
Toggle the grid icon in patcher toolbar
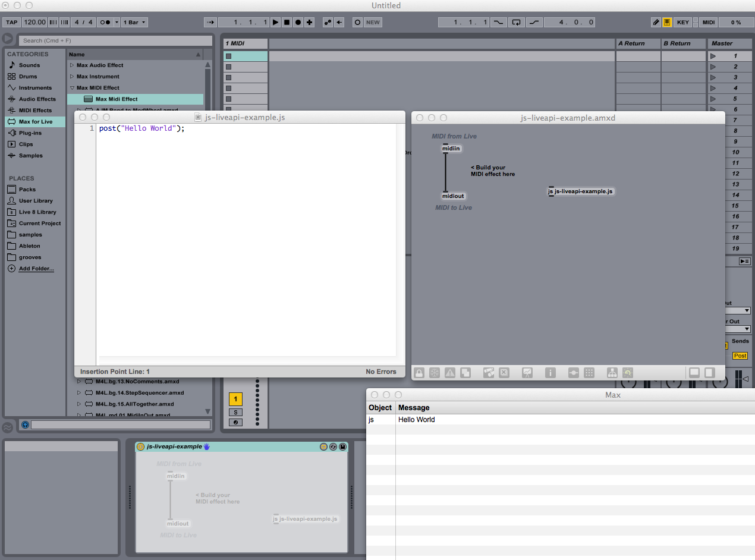click(x=589, y=373)
